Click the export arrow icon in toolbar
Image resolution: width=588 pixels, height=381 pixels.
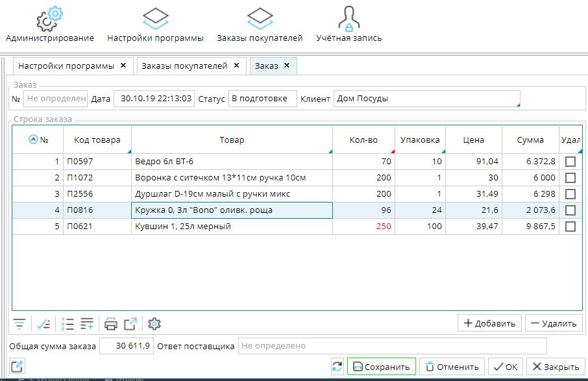[130, 324]
